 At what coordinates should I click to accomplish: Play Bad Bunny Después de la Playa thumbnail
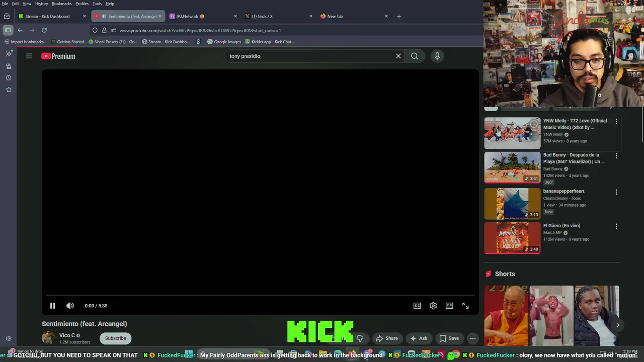tap(512, 167)
